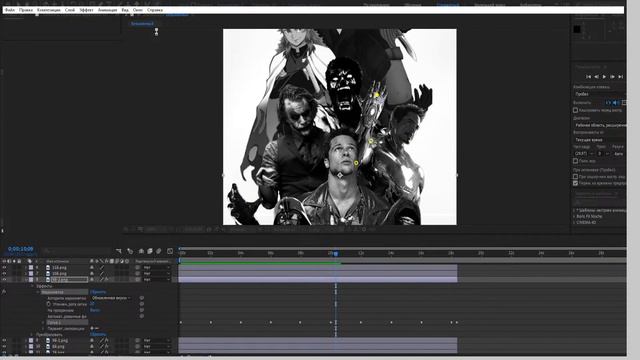Screen dimensions: 640x360
Task: Open the Композиция menu
Action: [x=49, y=10]
